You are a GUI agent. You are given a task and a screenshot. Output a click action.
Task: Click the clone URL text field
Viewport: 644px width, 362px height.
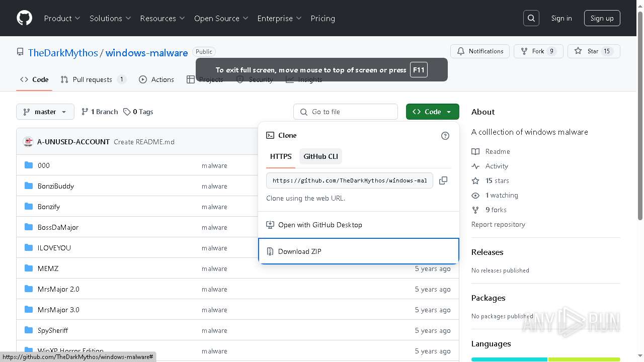coord(350,180)
